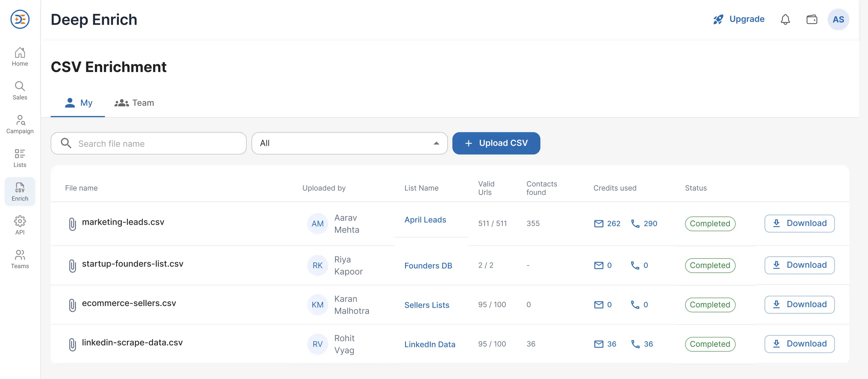Image resolution: width=868 pixels, height=379 pixels.
Task: Download marketing-leads.csv results
Action: pyautogui.click(x=799, y=223)
